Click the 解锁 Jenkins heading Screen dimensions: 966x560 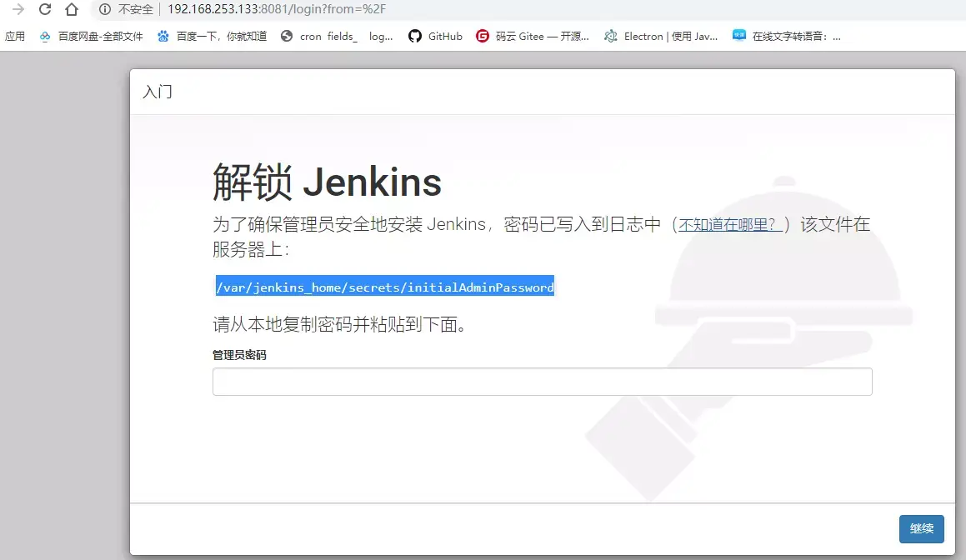click(327, 182)
